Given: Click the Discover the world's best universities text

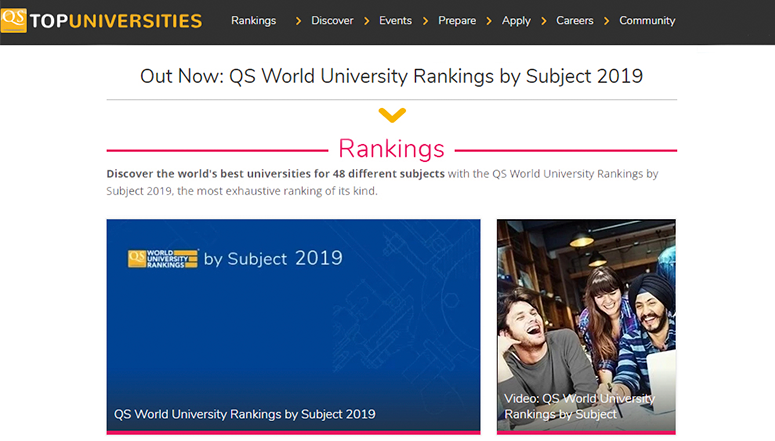Looking at the screenshot, I should coord(275,174).
